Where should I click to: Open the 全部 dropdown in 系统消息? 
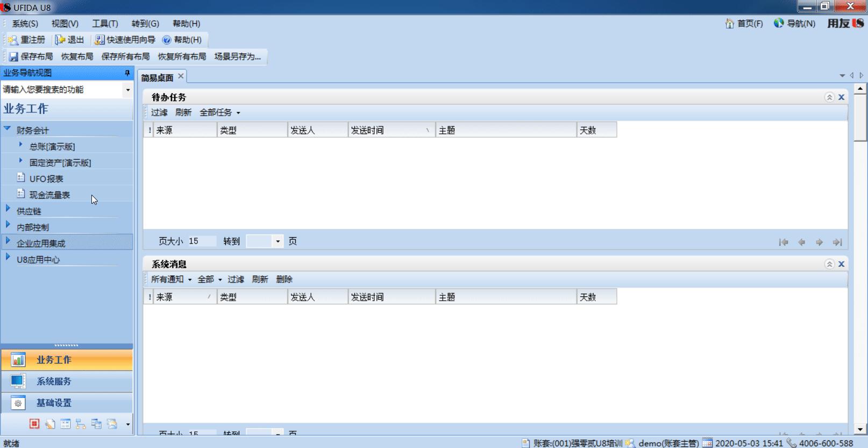point(209,279)
